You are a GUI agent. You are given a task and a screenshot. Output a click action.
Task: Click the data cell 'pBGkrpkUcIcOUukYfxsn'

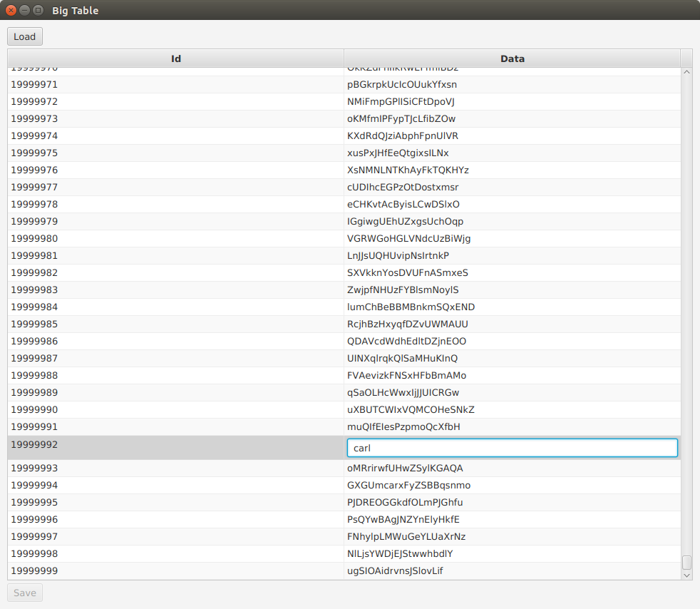(x=402, y=84)
